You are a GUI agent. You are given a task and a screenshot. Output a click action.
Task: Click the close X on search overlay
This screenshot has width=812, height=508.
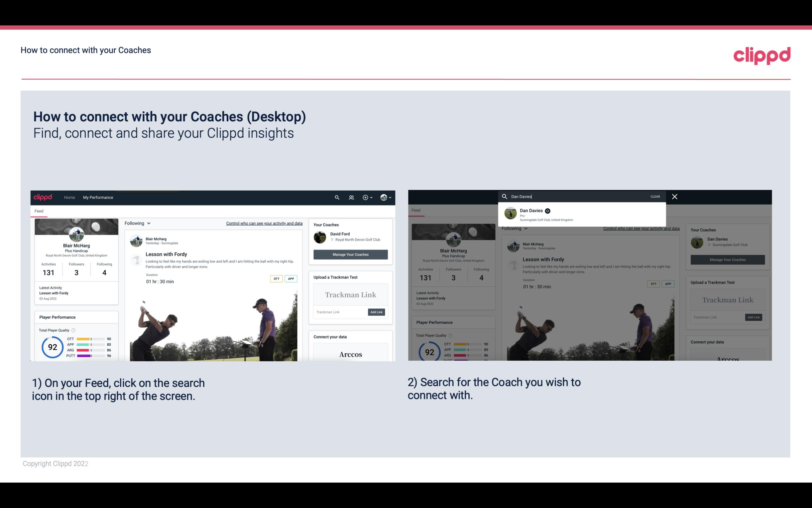click(x=674, y=196)
